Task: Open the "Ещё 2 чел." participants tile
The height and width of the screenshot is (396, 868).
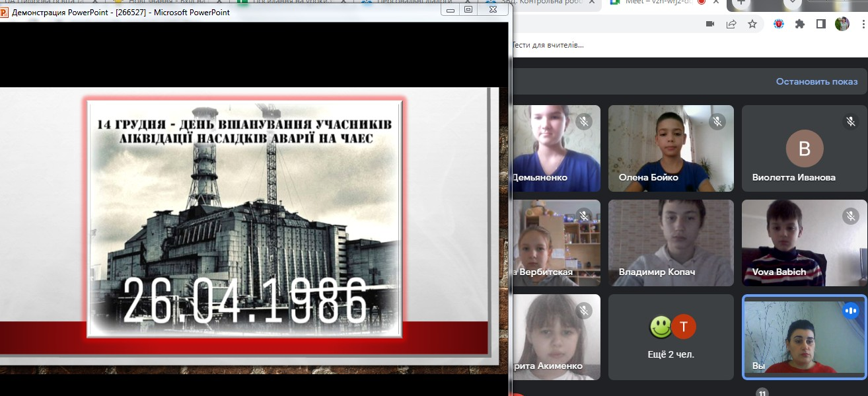Action: coord(671,337)
